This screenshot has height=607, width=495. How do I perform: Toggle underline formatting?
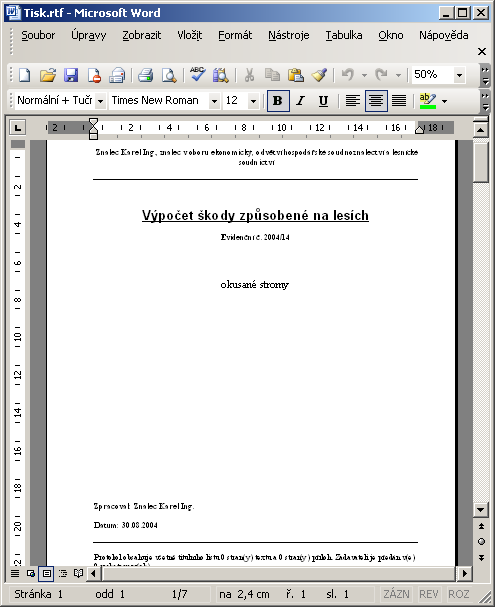pyautogui.click(x=323, y=101)
